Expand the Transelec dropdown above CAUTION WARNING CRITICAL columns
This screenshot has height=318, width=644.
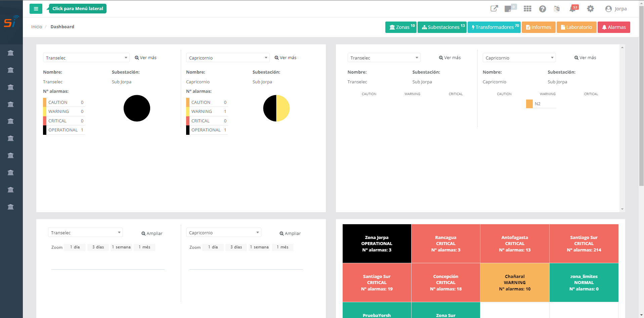click(384, 58)
